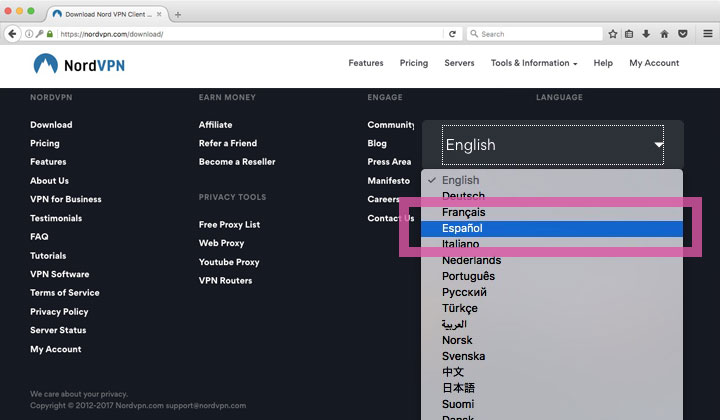The image size is (720, 420).
Task: Click the URL address bar
Action: click(x=250, y=34)
